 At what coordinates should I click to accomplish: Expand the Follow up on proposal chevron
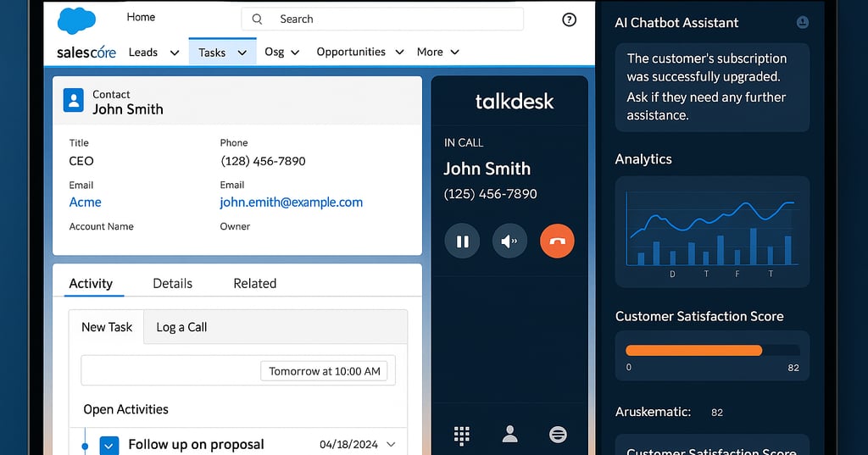[391, 445]
